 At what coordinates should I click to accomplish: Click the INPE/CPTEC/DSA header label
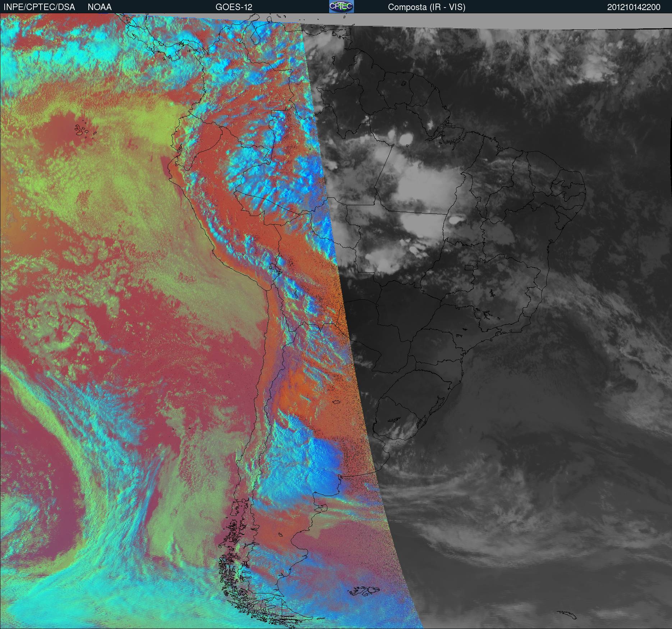point(39,7)
